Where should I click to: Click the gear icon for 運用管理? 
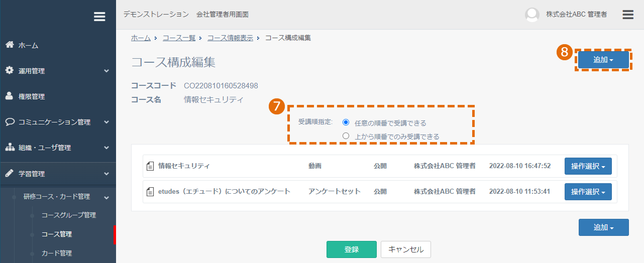pyautogui.click(x=10, y=70)
